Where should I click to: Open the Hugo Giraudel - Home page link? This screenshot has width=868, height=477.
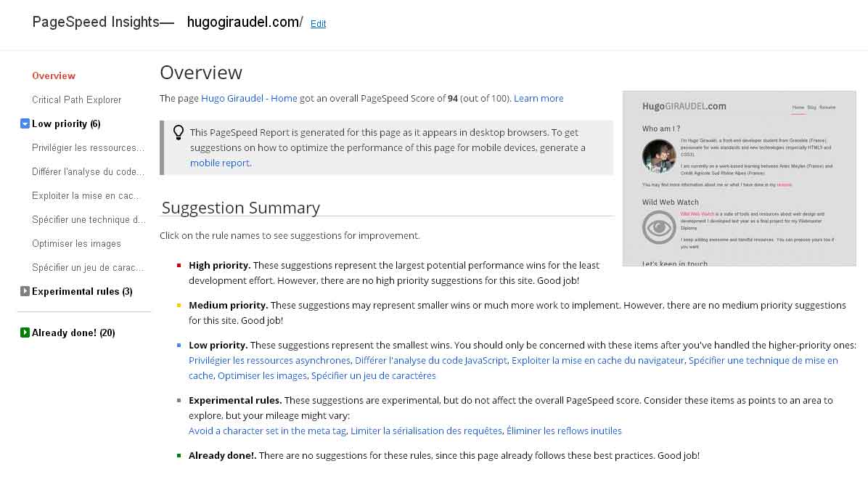249,99
